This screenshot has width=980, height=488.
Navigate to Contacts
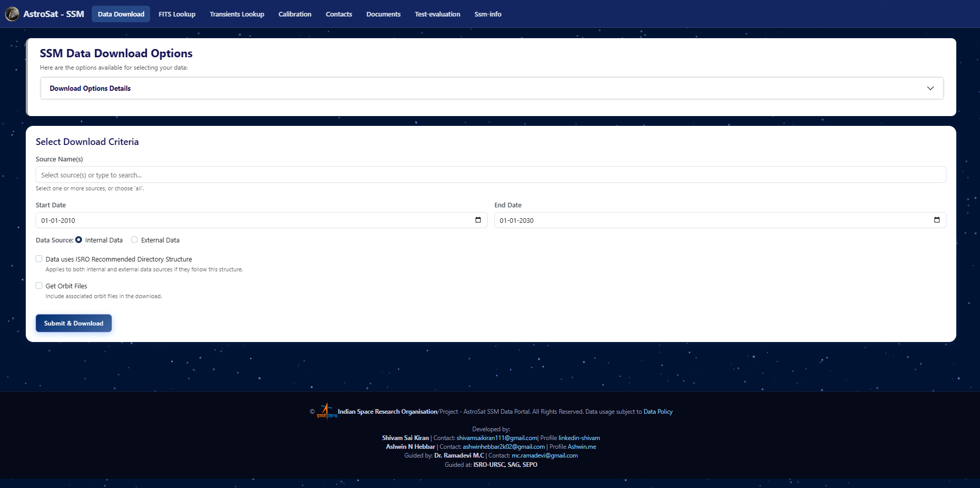(x=339, y=14)
